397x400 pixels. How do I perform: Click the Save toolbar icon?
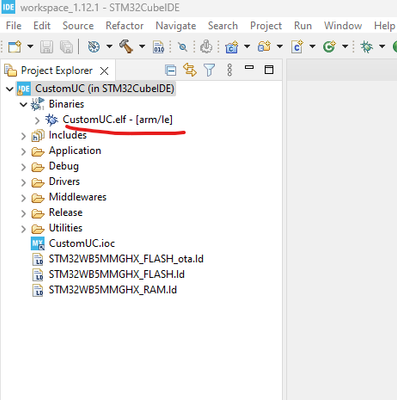click(46, 47)
